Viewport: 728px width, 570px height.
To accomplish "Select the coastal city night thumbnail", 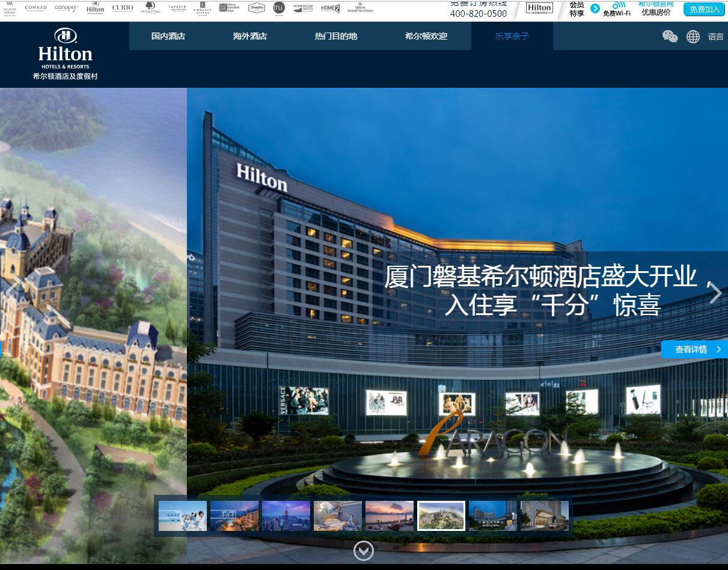I will (234, 516).
